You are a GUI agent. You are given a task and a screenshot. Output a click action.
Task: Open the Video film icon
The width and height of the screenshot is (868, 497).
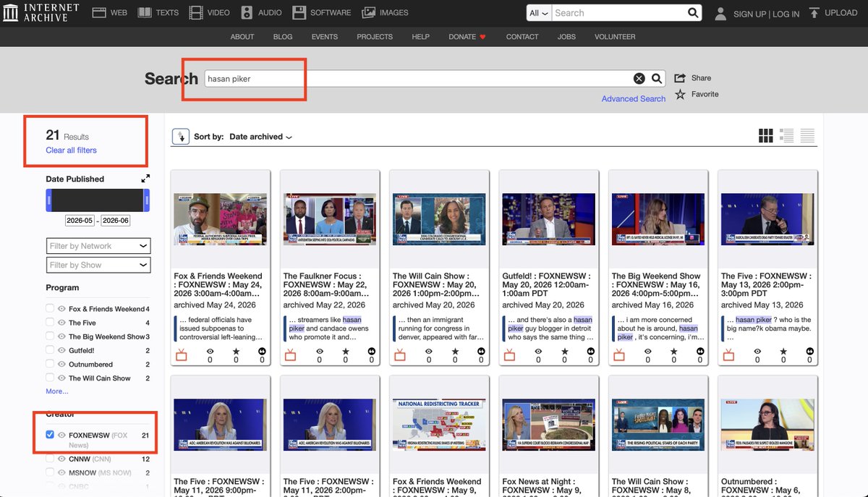pos(196,12)
